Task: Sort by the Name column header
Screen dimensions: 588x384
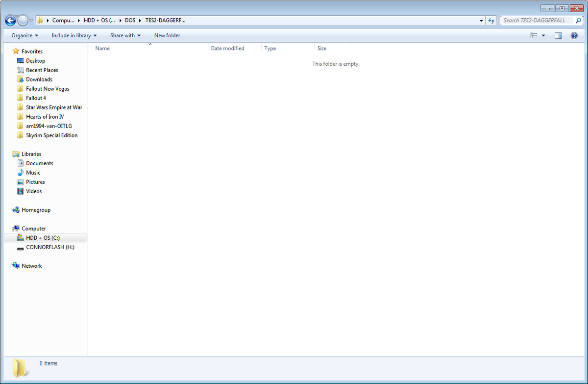Action: tap(102, 48)
